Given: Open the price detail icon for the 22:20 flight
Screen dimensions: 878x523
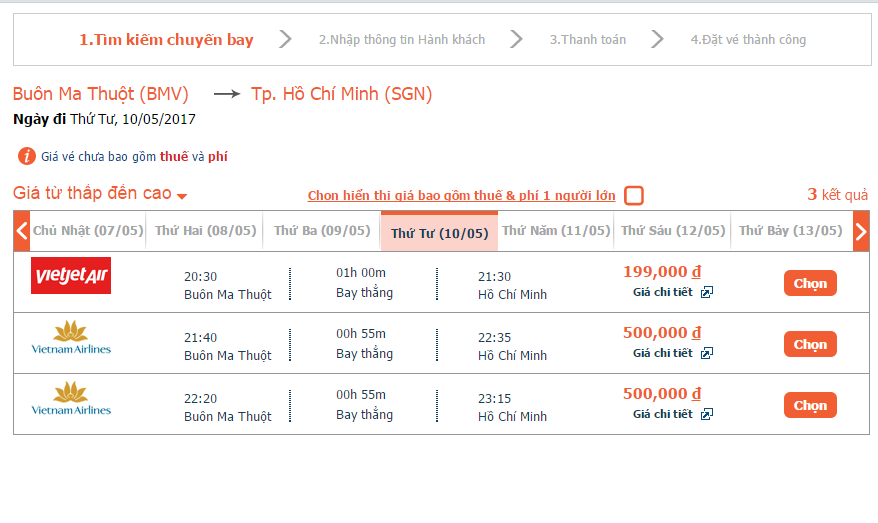Looking at the screenshot, I should [x=707, y=414].
